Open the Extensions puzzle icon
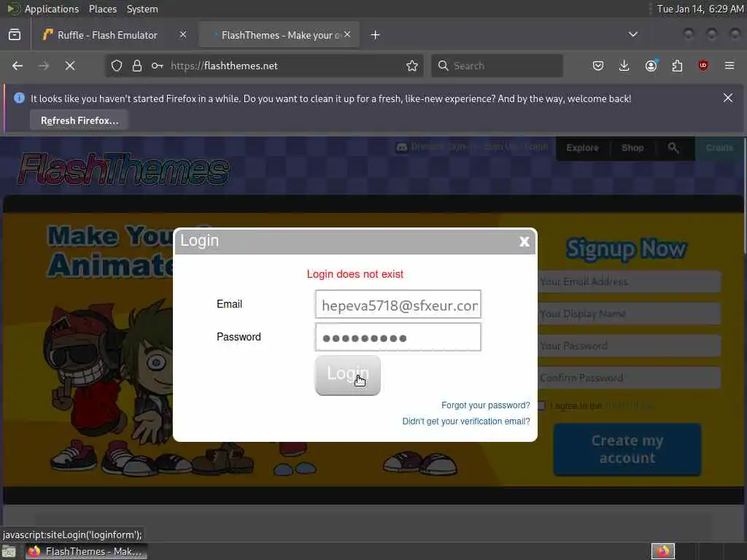The image size is (747, 560). [677, 66]
